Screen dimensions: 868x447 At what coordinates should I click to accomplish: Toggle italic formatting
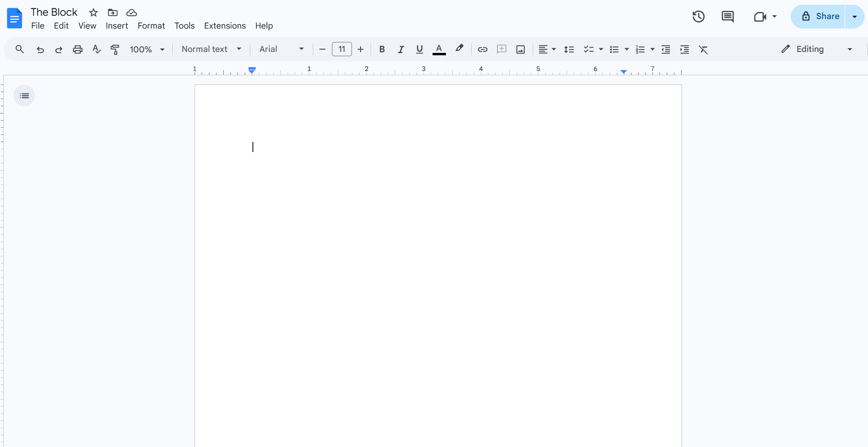401,49
